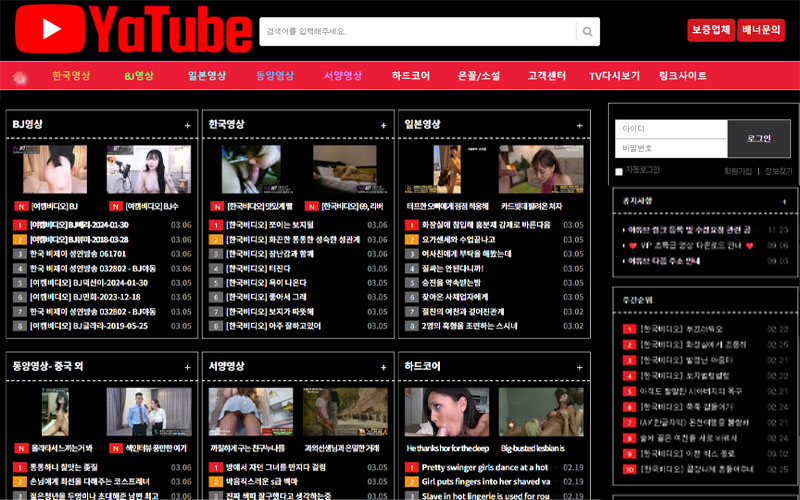Screen dimensions: 800x500
Task: Focus the 아이디 input field
Action: point(671,129)
